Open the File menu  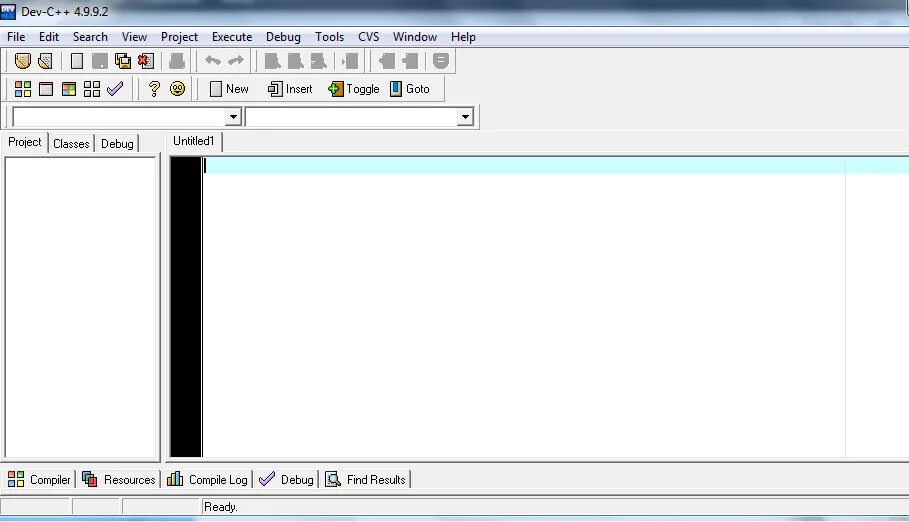coord(16,37)
